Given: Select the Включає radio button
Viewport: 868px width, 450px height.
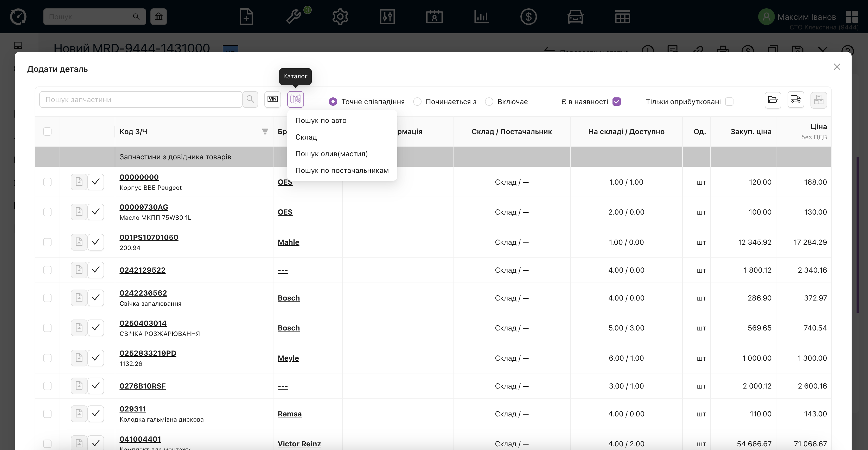Looking at the screenshot, I should 489,102.
